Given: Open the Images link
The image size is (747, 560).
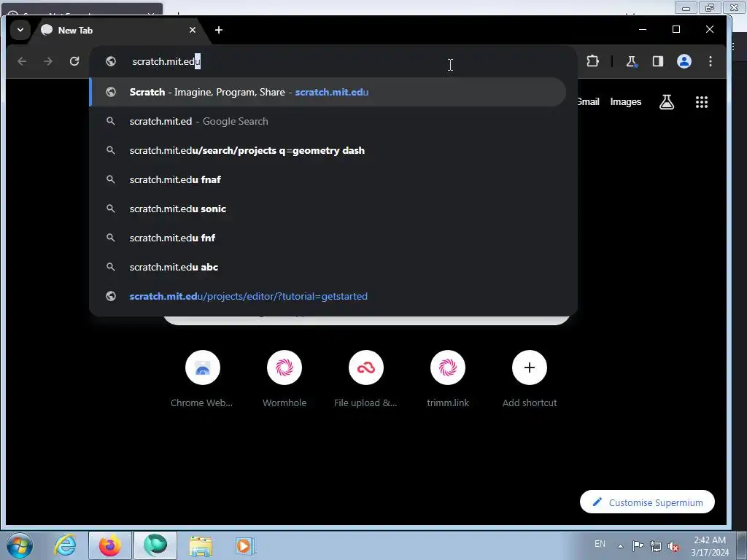Looking at the screenshot, I should [625, 101].
